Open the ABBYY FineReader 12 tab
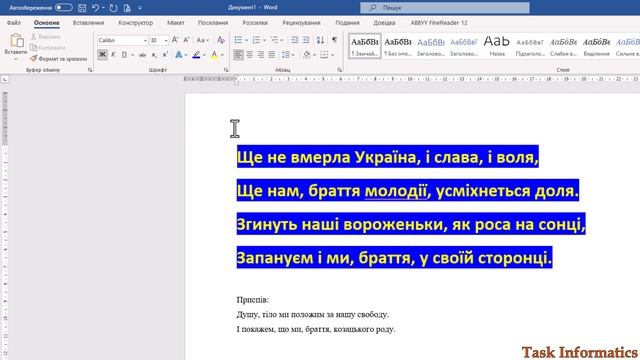This screenshot has height=360, width=640. pos(439,23)
